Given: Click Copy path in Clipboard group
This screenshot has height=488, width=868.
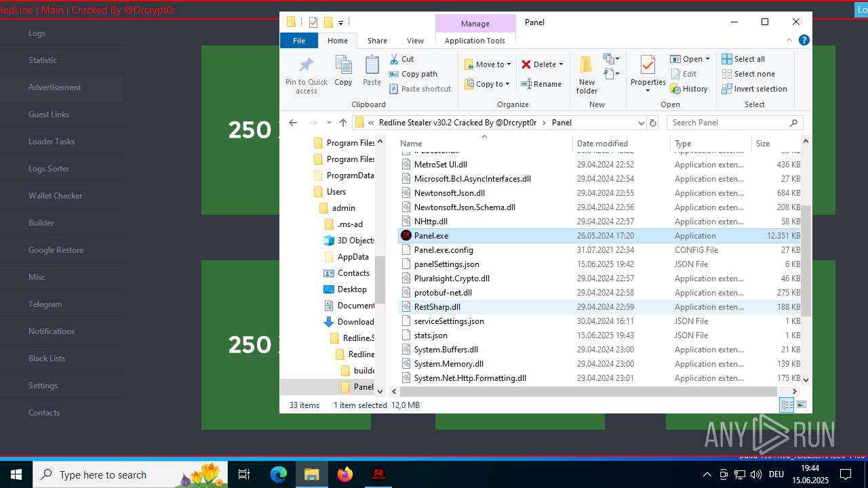Looking at the screenshot, I should coord(413,74).
